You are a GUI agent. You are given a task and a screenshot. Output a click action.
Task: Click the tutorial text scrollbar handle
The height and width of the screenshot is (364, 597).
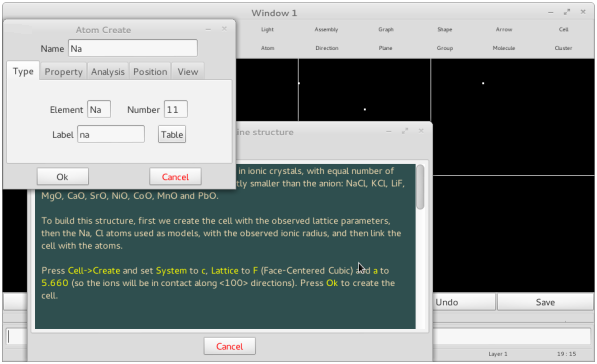[420, 187]
